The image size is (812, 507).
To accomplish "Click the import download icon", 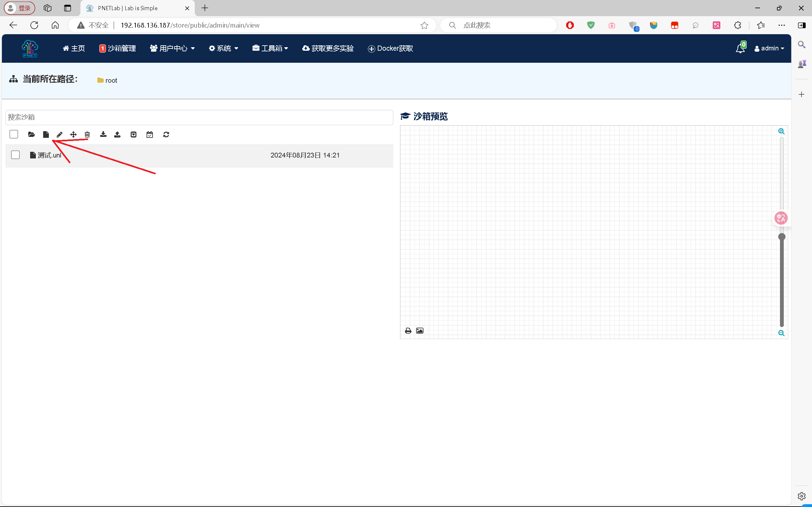I will pos(103,134).
